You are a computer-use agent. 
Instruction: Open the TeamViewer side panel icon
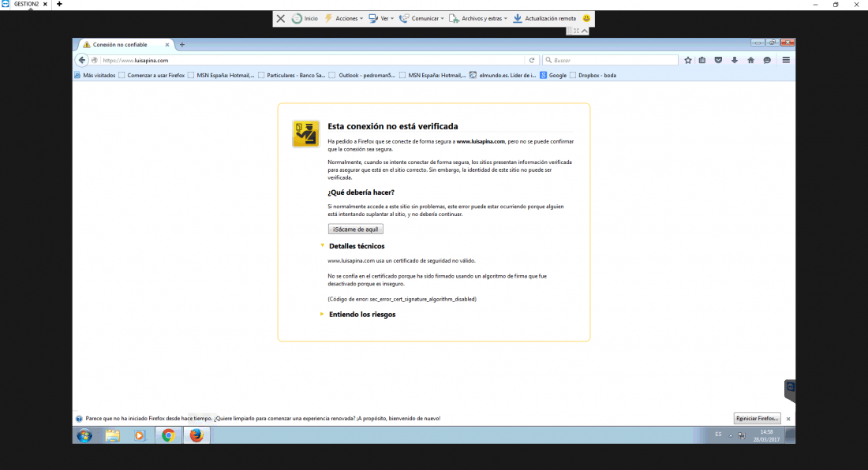click(x=790, y=390)
